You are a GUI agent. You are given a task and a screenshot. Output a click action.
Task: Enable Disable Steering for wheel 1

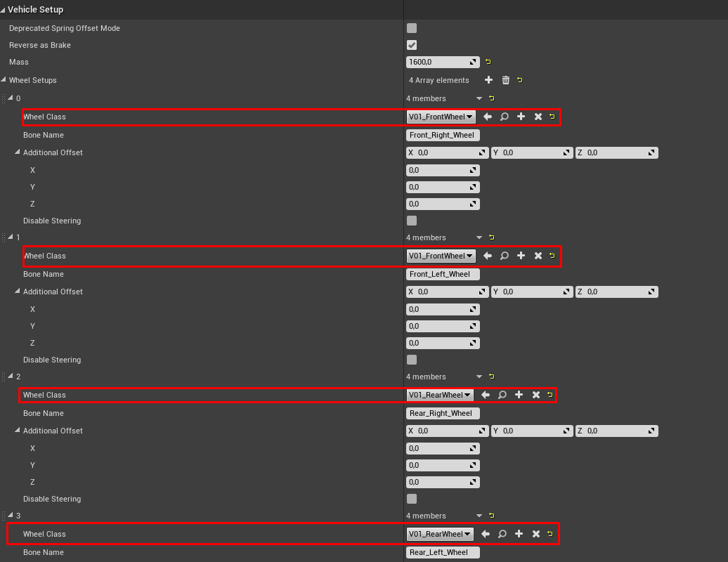tap(412, 360)
